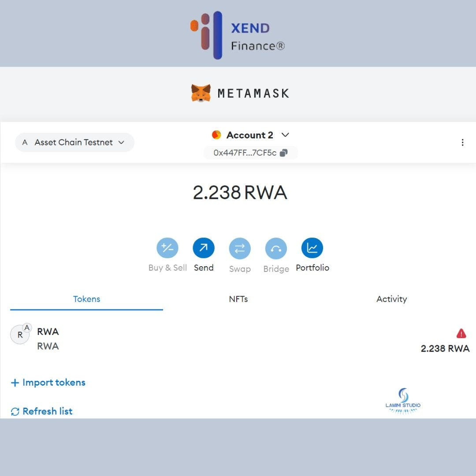Viewport: 476px width, 476px height.
Task: Open the three-dot account options menu
Action: [462, 142]
